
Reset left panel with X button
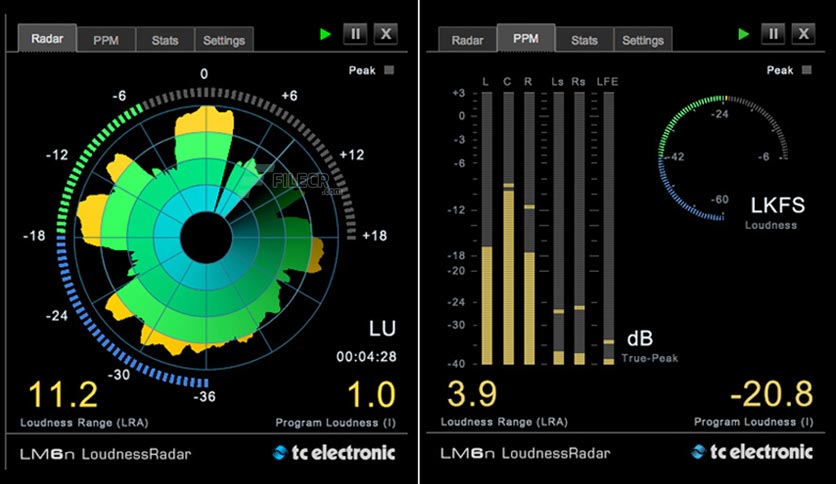(x=385, y=35)
